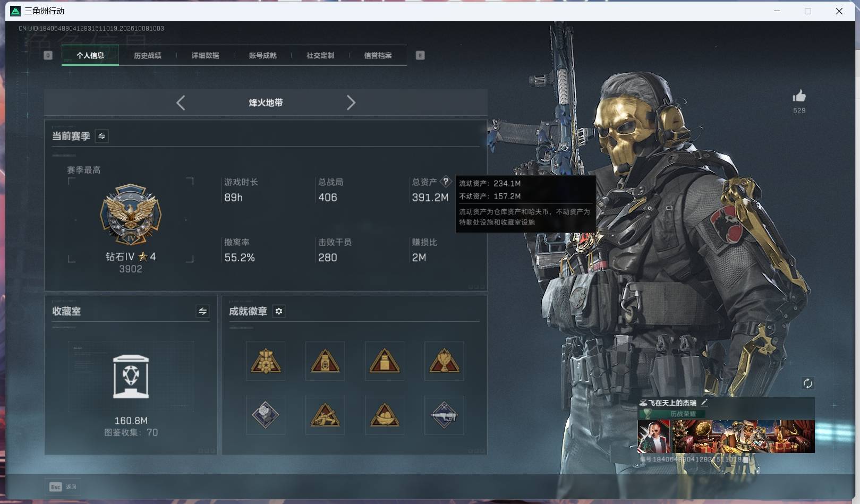The width and height of the screenshot is (860, 504).
Task: Select the helmet badge in the bottom row
Action: pos(385,415)
